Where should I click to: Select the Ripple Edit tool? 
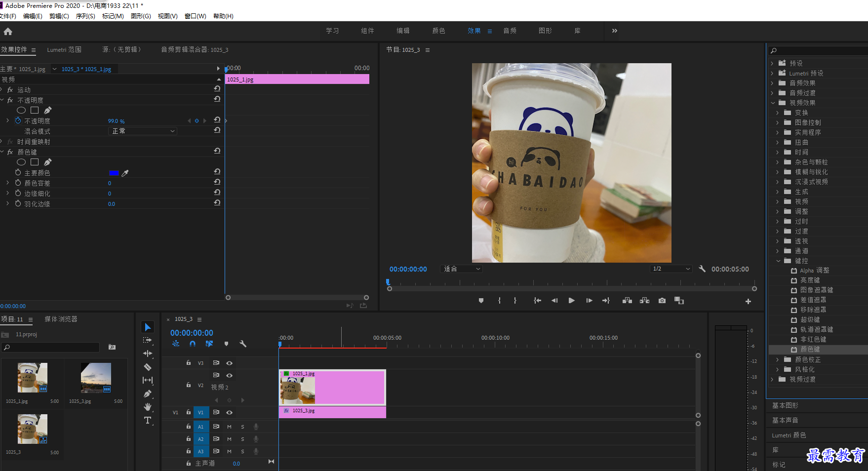[148, 353]
